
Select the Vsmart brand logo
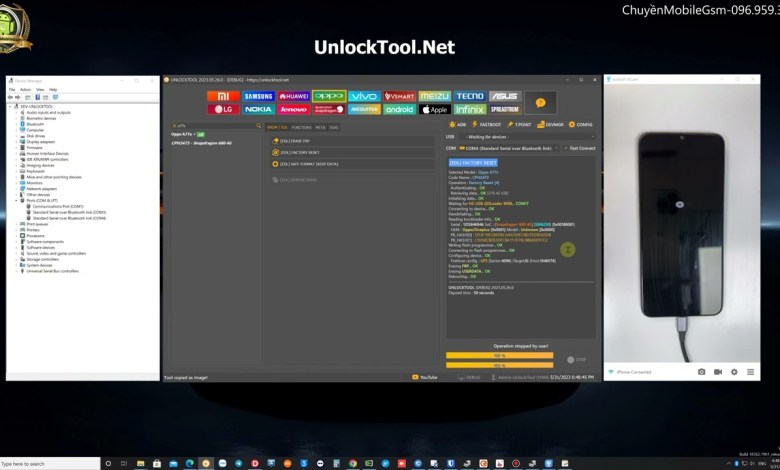(x=399, y=96)
